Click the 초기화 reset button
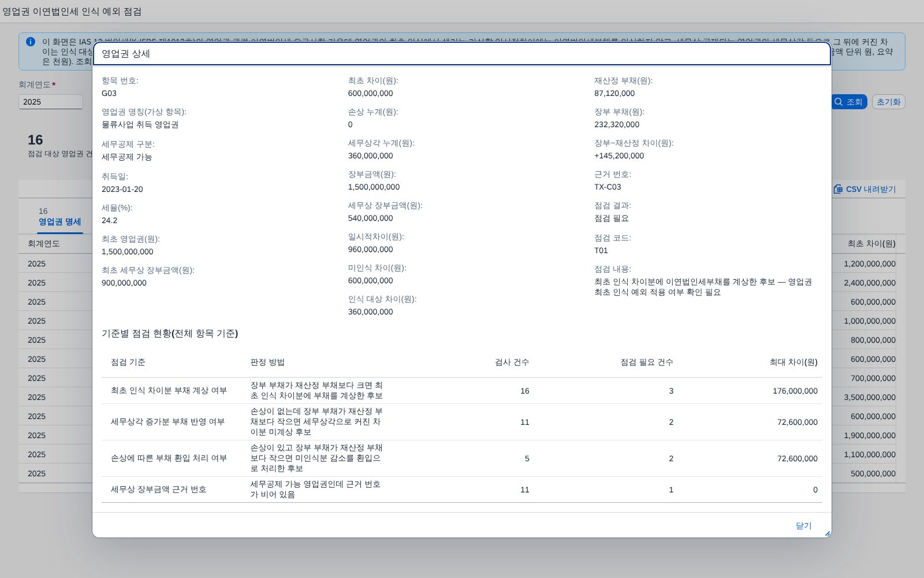 coord(888,102)
